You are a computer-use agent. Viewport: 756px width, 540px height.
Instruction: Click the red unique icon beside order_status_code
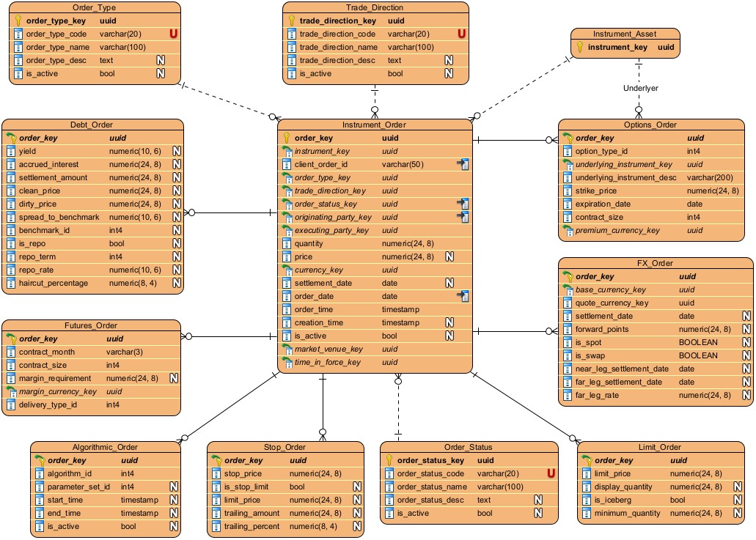click(551, 474)
